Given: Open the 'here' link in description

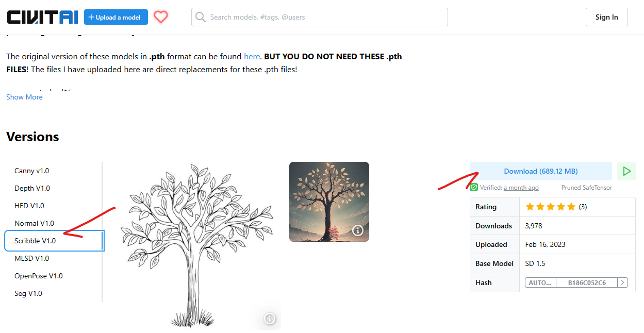Looking at the screenshot, I should [x=252, y=56].
